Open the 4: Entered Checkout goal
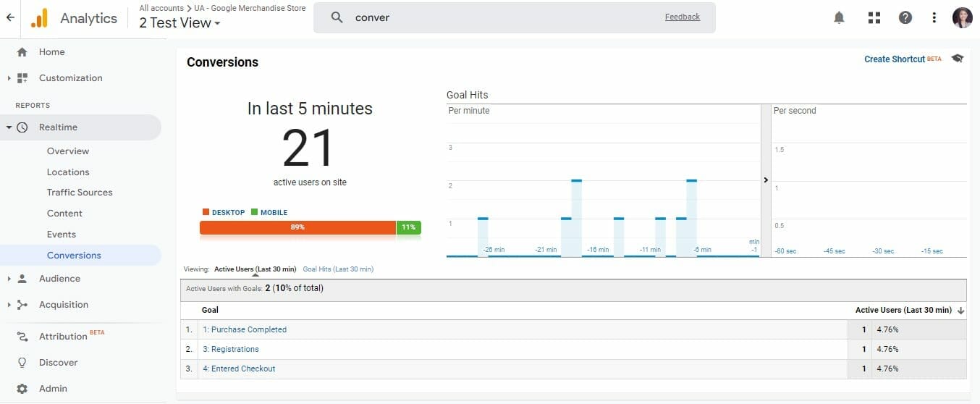The height and width of the screenshot is (404, 980). click(239, 369)
